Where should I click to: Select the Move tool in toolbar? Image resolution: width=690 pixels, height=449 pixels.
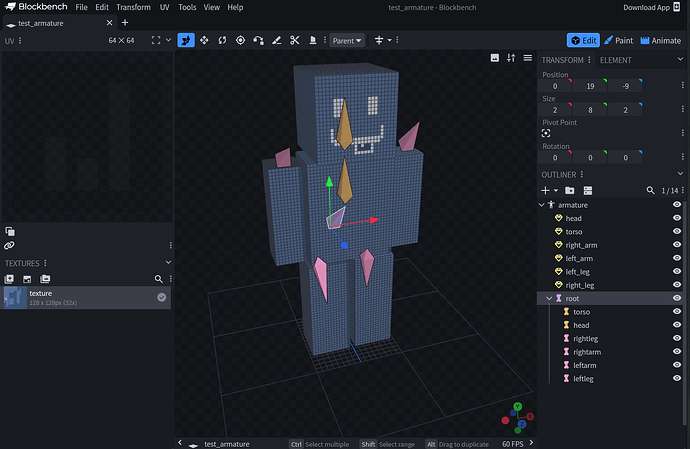186,40
